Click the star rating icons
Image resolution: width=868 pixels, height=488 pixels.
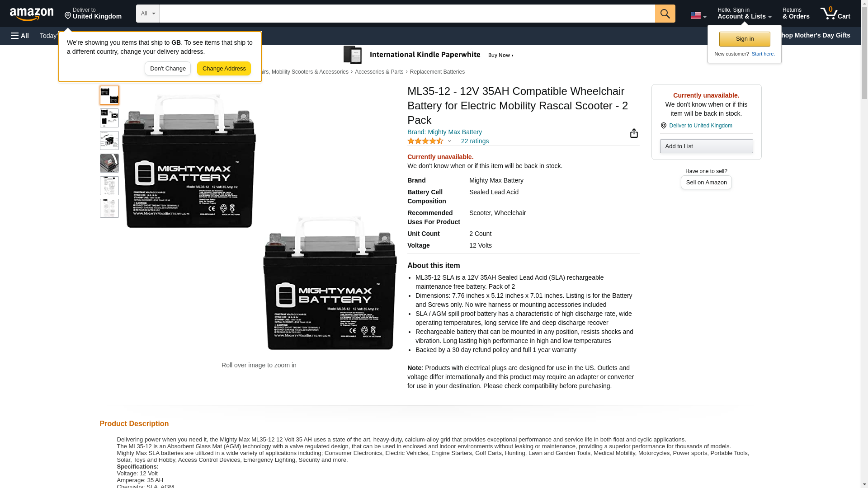(x=425, y=141)
